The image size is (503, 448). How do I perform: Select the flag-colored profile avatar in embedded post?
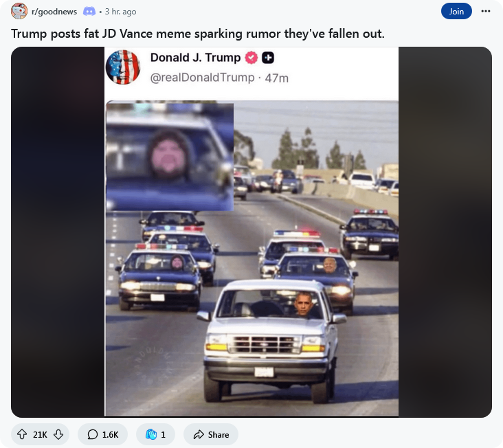[123, 67]
